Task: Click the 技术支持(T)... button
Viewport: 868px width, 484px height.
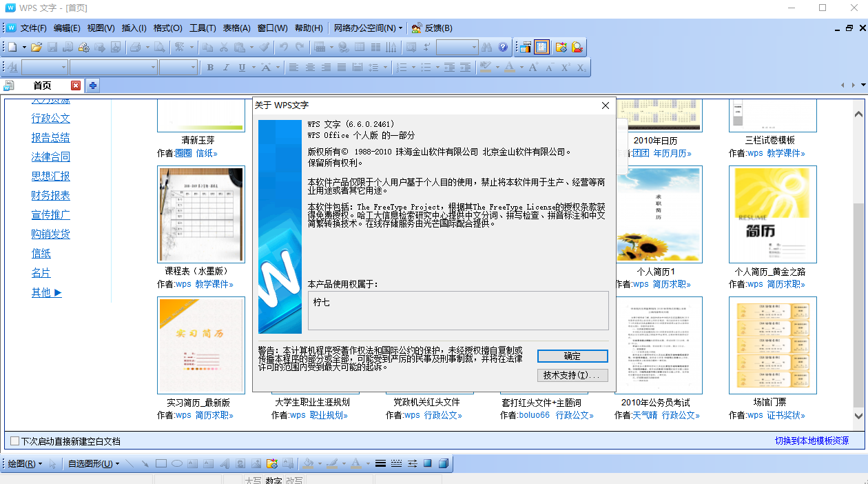Action: point(572,375)
